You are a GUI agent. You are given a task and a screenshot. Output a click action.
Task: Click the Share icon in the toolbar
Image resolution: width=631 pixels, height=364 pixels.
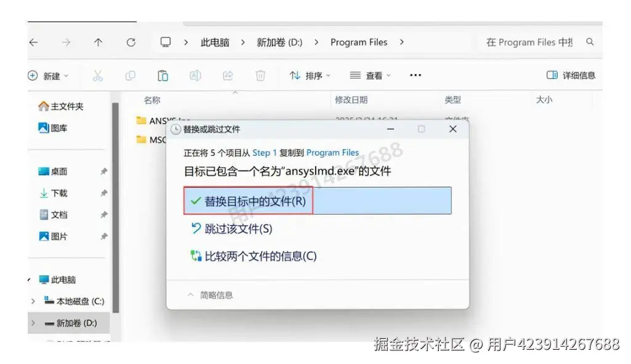tap(228, 75)
